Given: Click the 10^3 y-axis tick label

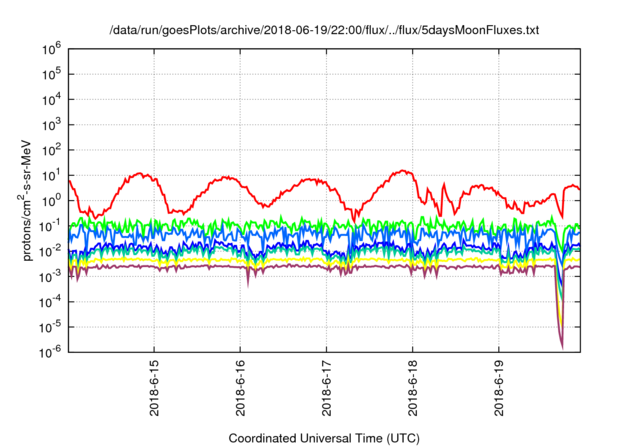Looking at the screenshot, I should tap(51, 125).
